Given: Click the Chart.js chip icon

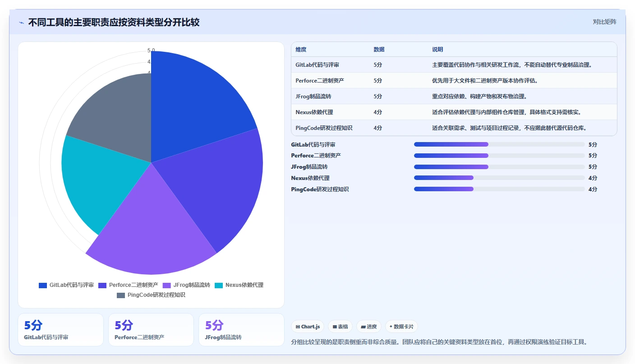Looking at the screenshot, I should (x=298, y=327).
